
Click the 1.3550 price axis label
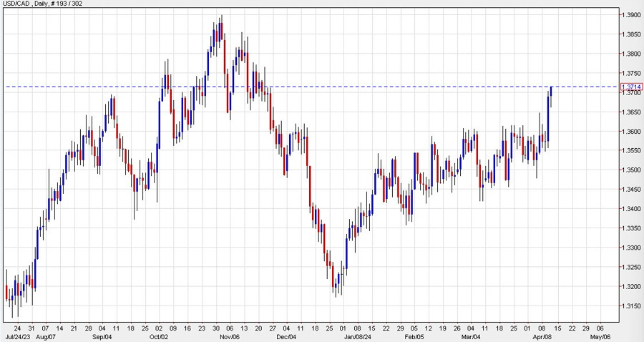tap(632, 151)
